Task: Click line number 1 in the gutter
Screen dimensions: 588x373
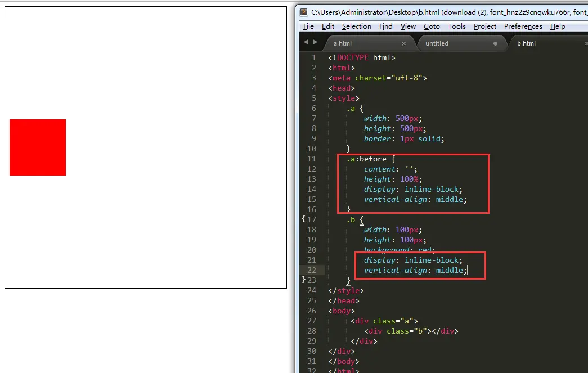Action: click(313, 58)
